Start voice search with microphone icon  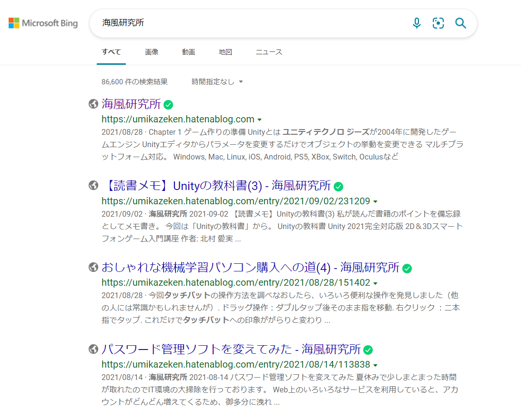[416, 23]
